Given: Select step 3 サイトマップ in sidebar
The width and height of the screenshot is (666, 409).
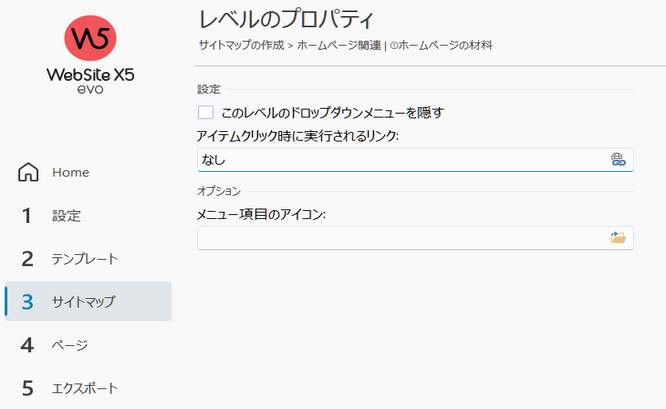Looking at the screenshot, I should [88, 302].
